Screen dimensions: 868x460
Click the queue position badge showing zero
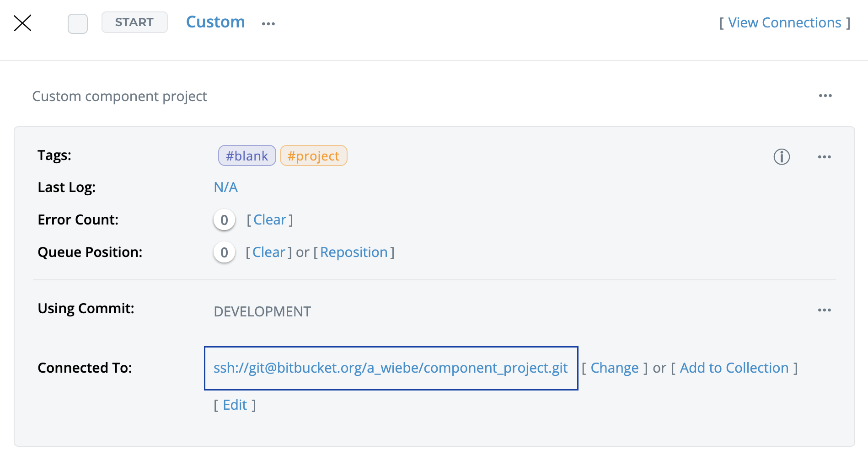(x=224, y=252)
